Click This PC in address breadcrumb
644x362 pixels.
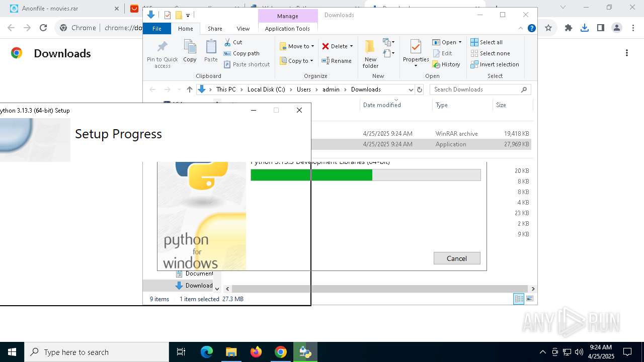coord(226,89)
